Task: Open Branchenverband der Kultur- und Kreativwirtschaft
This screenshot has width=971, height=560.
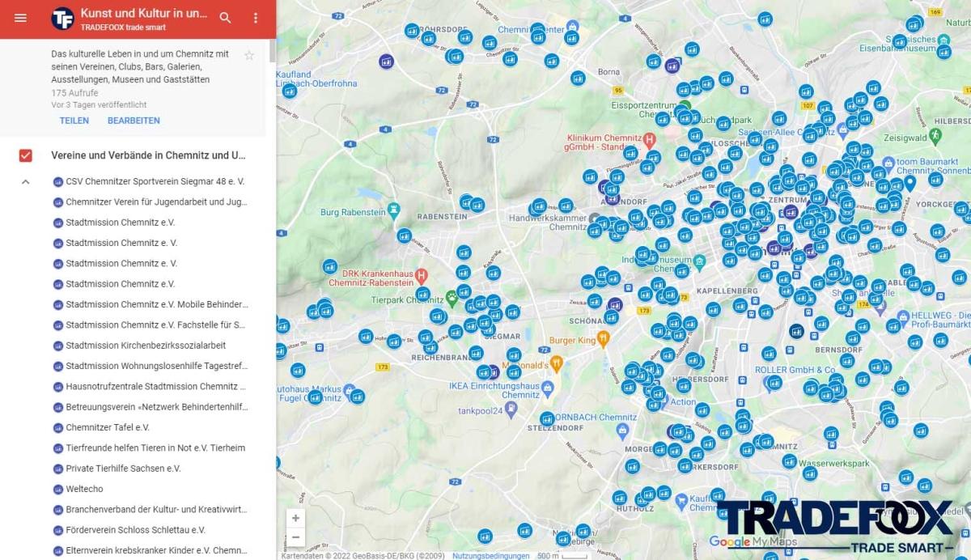Action: [x=156, y=509]
